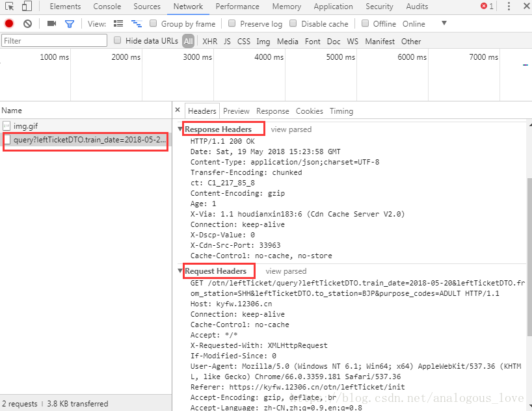Enable Preserve log checkbox

232,23
